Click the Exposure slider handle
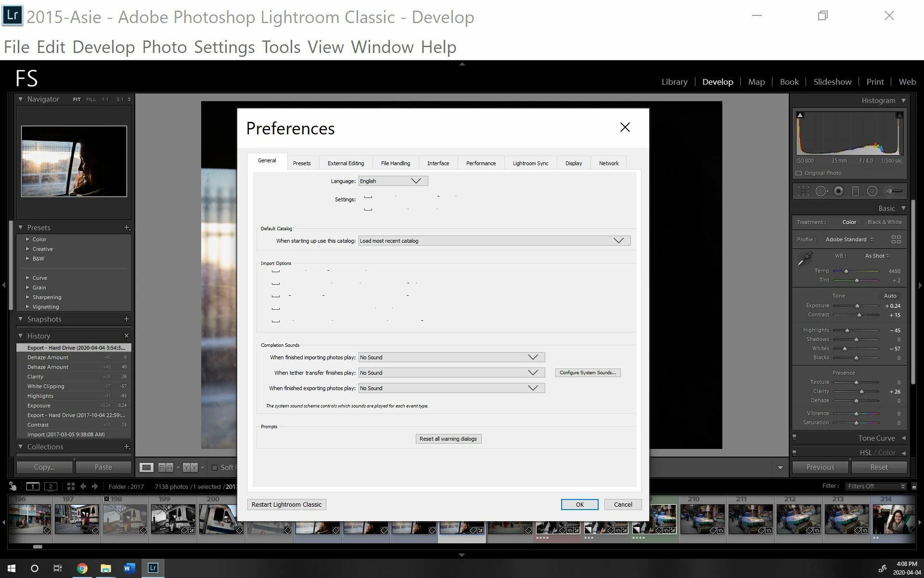The image size is (924, 578). tap(857, 306)
